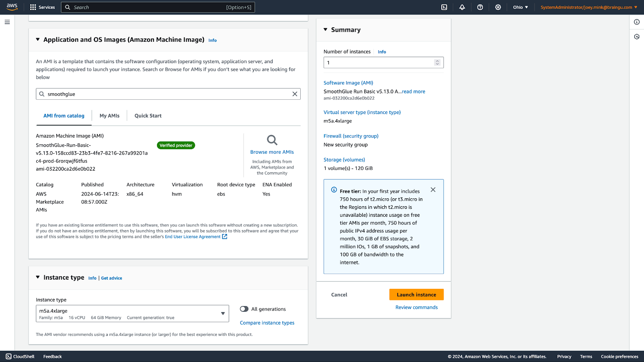This screenshot has width=644, height=362.
Task: Open Virtual server type (instance type) link
Action: pyautogui.click(x=362, y=112)
